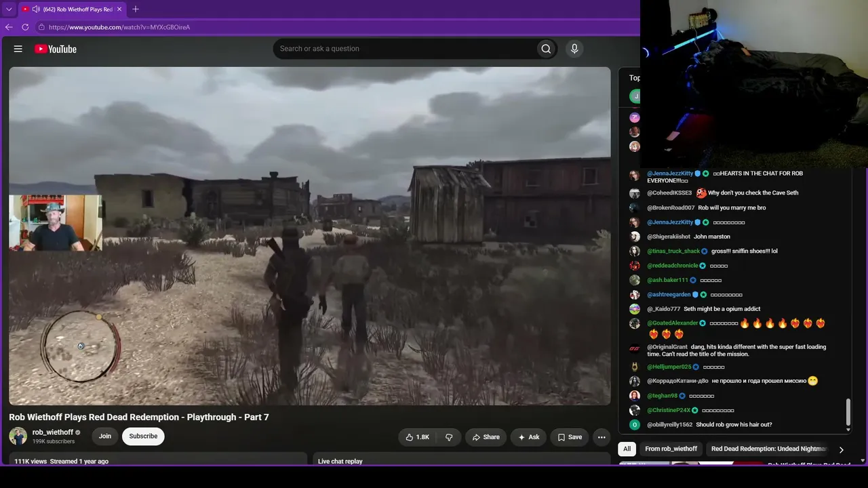Select Red Dead Redemption: Undead Nightmare chip
Screen dimensions: 868x488
769,449
